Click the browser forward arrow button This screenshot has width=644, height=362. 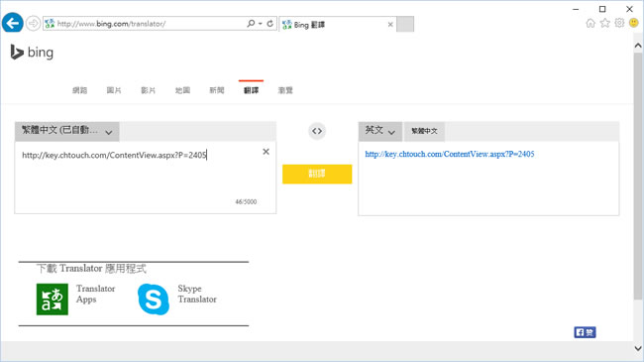pos(33,24)
